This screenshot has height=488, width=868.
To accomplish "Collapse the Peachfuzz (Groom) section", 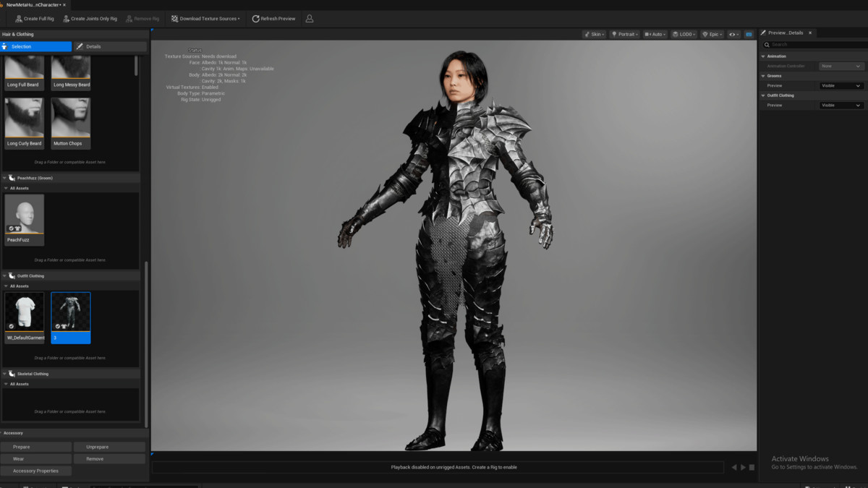I will click(x=6, y=178).
